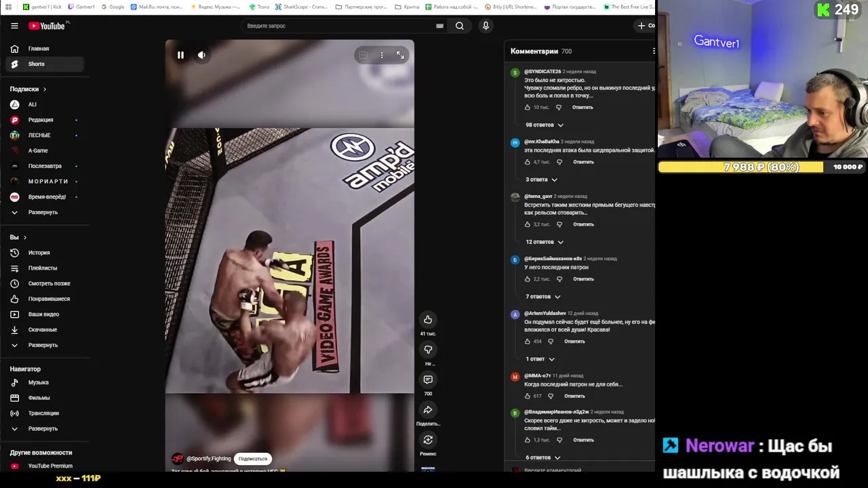Image resolution: width=868 pixels, height=488 pixels.
Task: Mute the Shorts video volume
Action: coord(201,55)
